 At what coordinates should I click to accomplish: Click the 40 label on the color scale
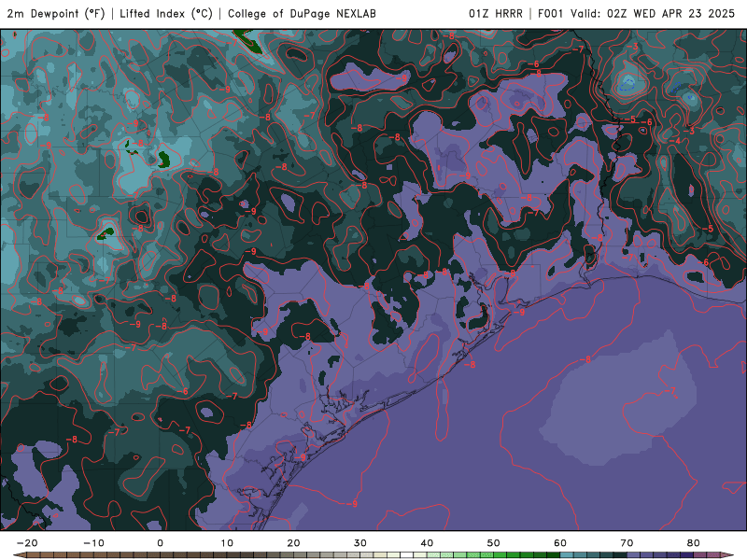tap(427, 543)
